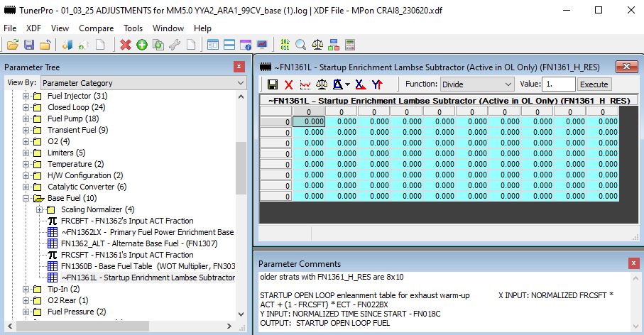The image size is (644, 335).
Task: Expand the Scaling Normalizer (4) folder
Action: tap(40, 209)
